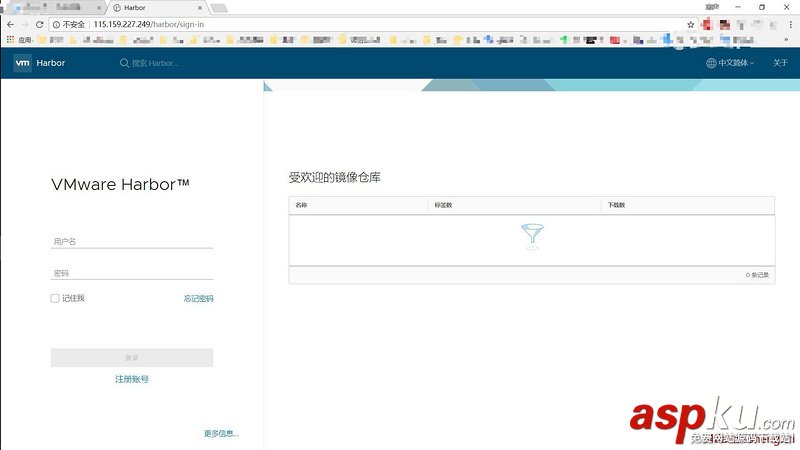Sort by the 标签数 tags column header

tap(443, 205)
